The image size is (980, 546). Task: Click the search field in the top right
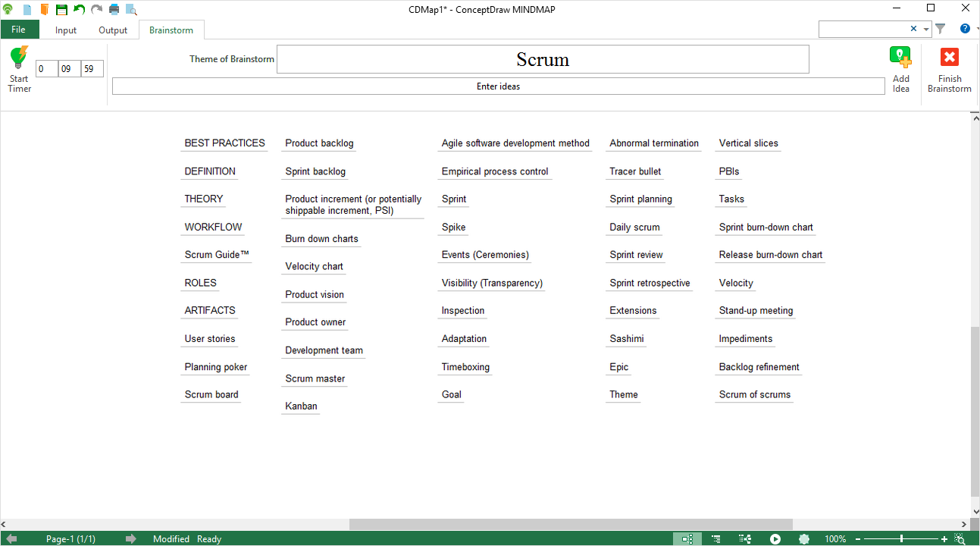point(864,29)
